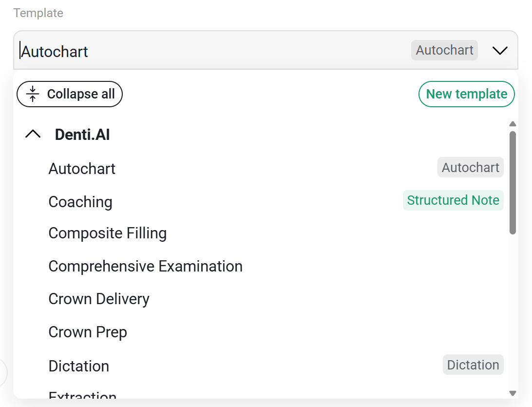Select the Crown Delivery template

pyautogui.click(x=260, y=299)
